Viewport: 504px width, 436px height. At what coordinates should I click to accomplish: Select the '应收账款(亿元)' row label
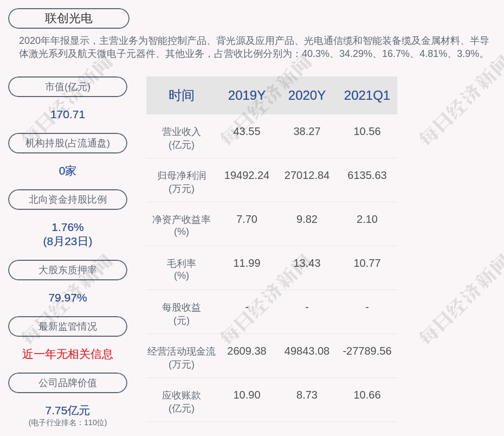pyautogui.click(x=182, y=402)
